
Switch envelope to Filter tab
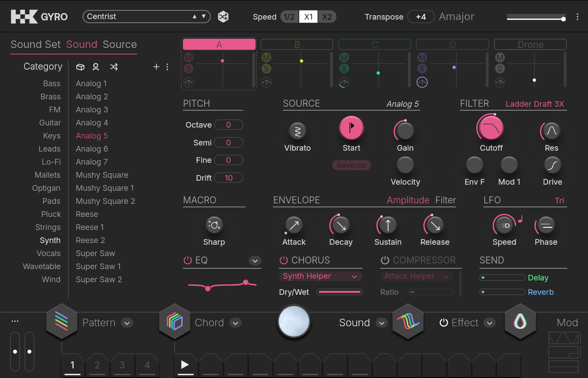[x=446, y=200]
